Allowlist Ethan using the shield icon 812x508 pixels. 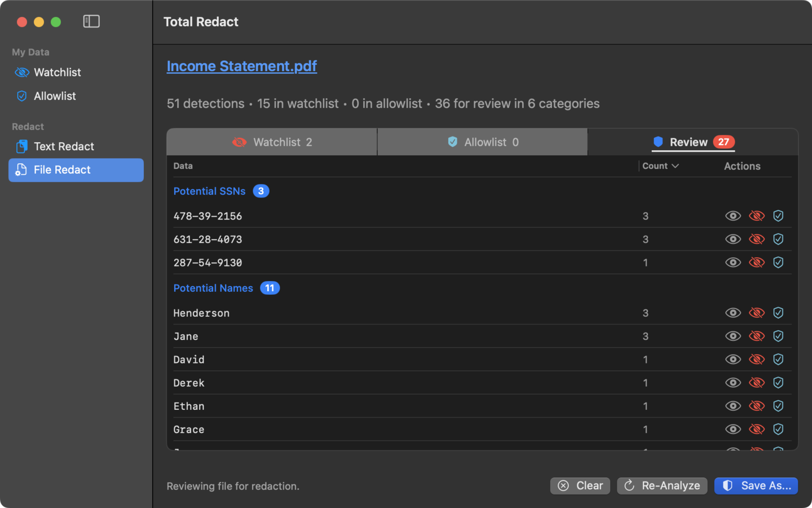pos(778,406)
